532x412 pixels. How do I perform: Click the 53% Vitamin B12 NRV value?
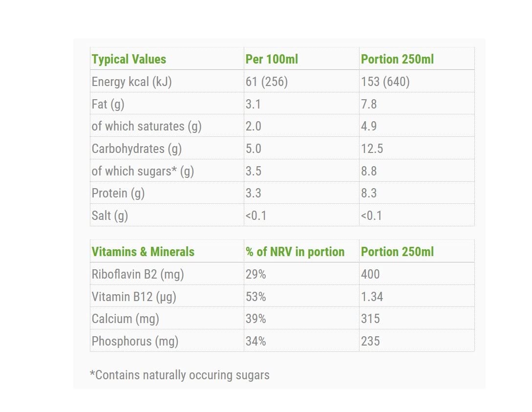[x=255, y=297]
